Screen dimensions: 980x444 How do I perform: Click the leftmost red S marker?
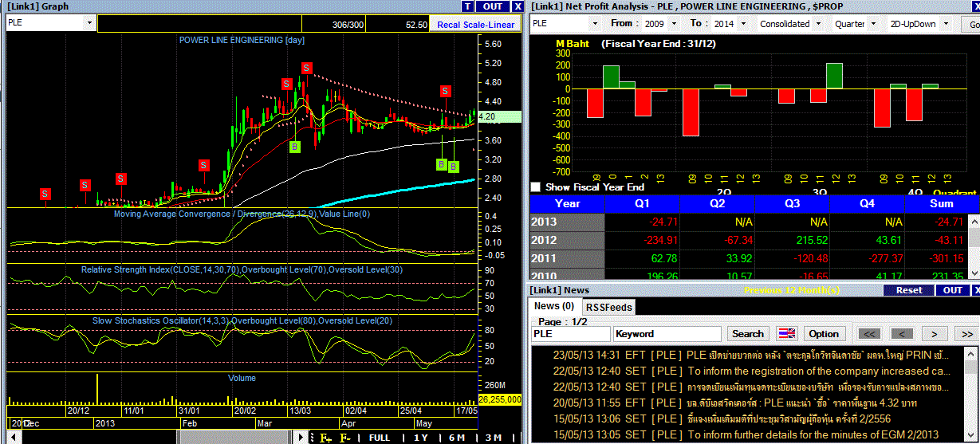point(45,194)
